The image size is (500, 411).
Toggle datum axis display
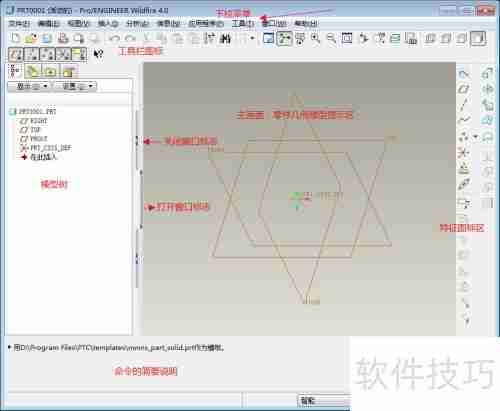click(31, 54)
